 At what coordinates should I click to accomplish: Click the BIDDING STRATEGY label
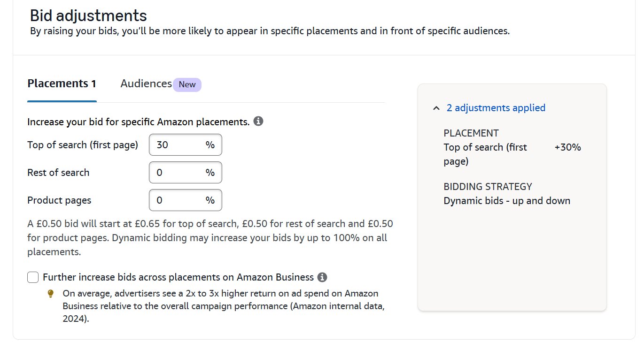[488, 186]
